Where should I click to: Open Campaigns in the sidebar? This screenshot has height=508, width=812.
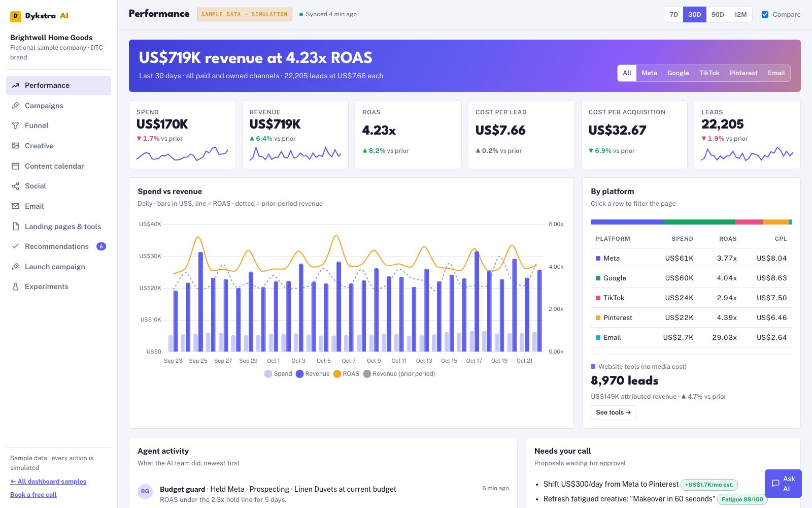pyautogui.click(x=58, y=106)
